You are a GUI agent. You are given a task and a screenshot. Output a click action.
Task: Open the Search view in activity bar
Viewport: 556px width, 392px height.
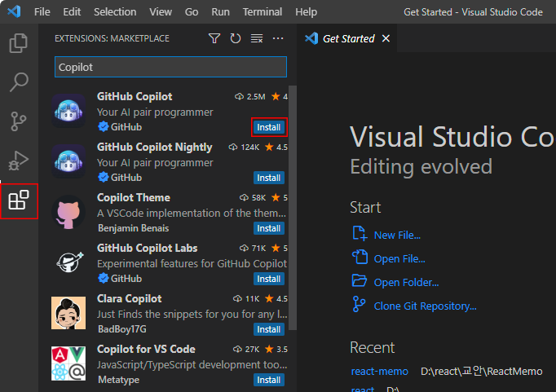tap(19, 82)
